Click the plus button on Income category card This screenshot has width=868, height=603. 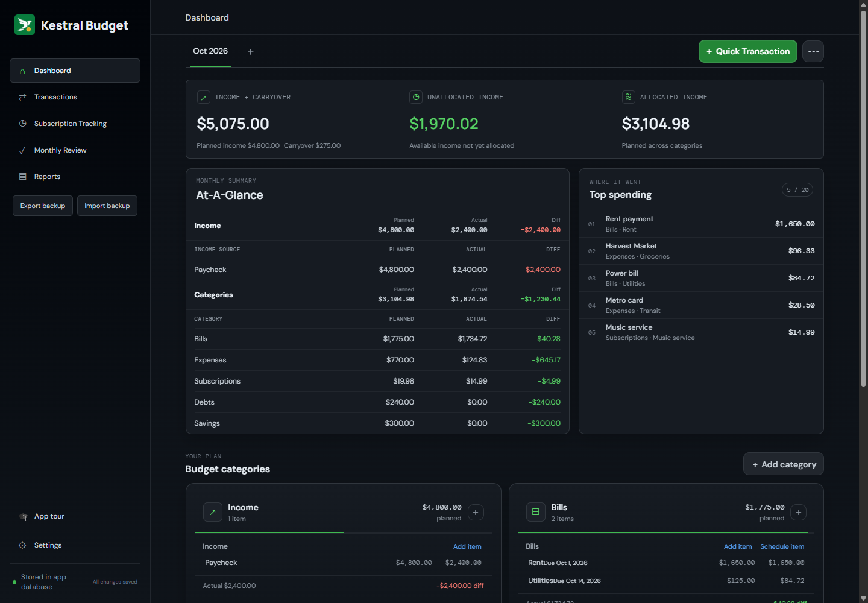coord(476,513)
